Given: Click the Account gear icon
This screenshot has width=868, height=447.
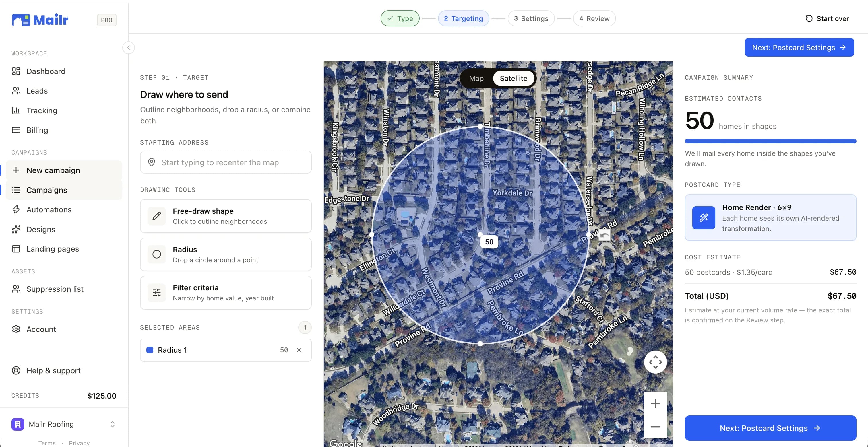Looking at the screenshot, I should [16, 329].
